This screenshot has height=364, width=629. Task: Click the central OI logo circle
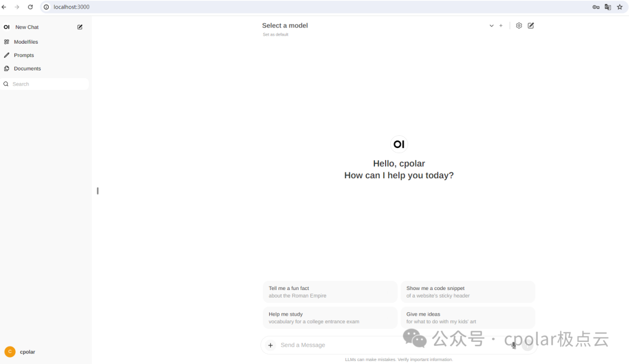(399, 144)
